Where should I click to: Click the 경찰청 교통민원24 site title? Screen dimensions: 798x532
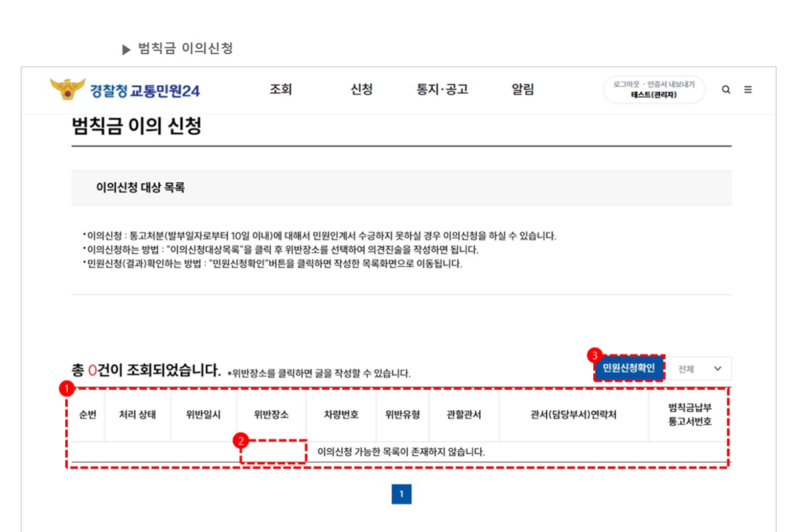(x=145, y=91)
